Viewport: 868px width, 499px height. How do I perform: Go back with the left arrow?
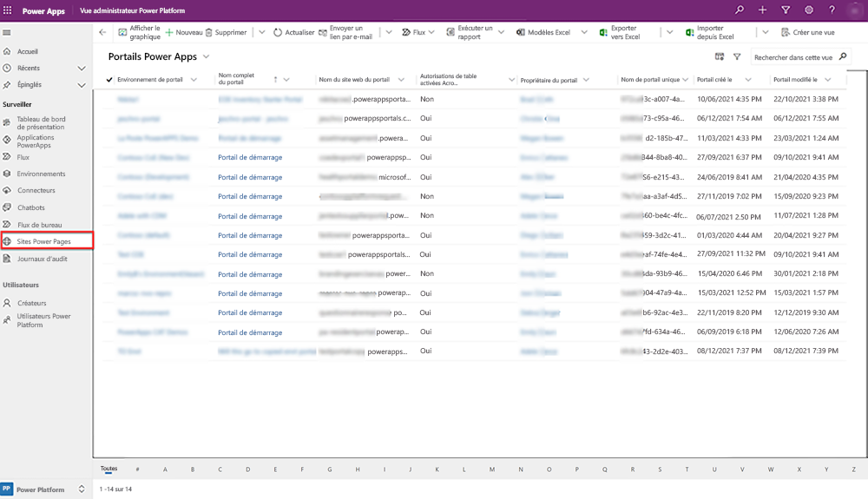[x=102, y=32]
